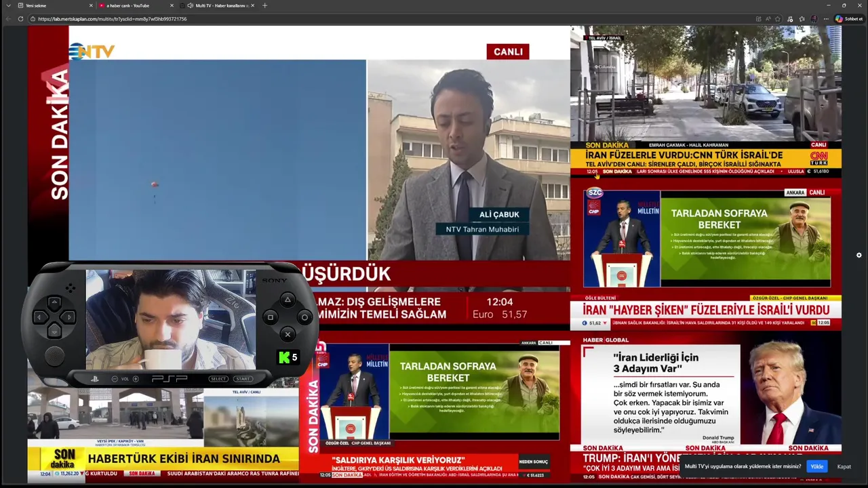The height and width of the screenshot is (488, 868).
Task: Click the PSP D-pad right arrow
Action: pyautogui.click(x=68, y=317)
